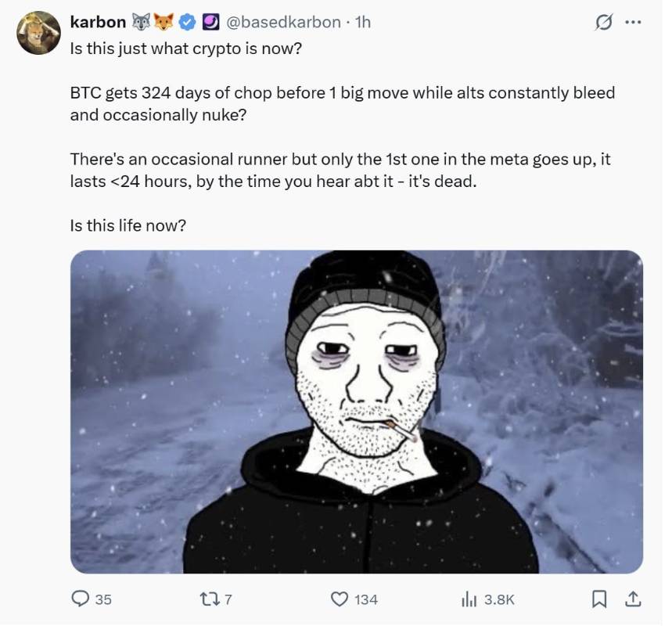
Task: Click the reply count 35
Action: coord(103,599)
